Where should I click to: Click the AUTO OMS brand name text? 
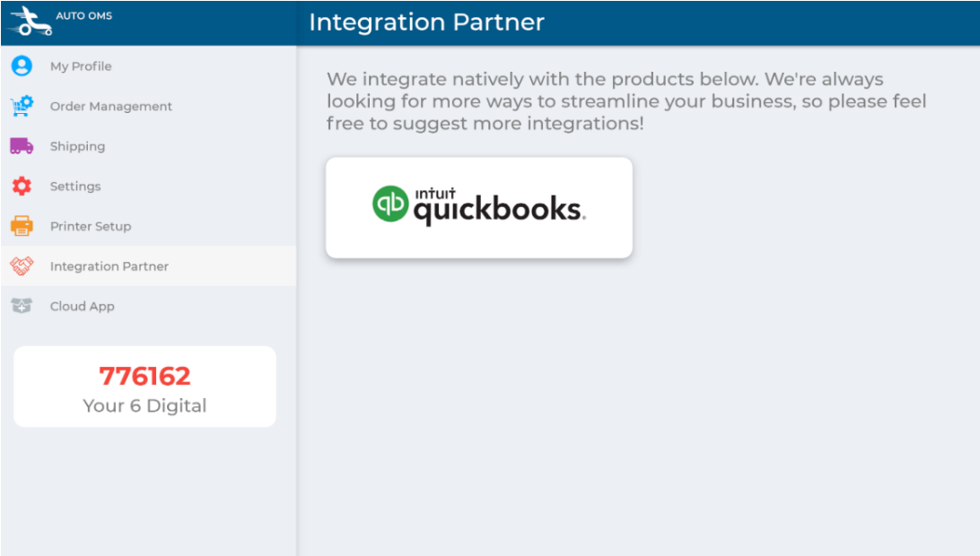point(84,15)
